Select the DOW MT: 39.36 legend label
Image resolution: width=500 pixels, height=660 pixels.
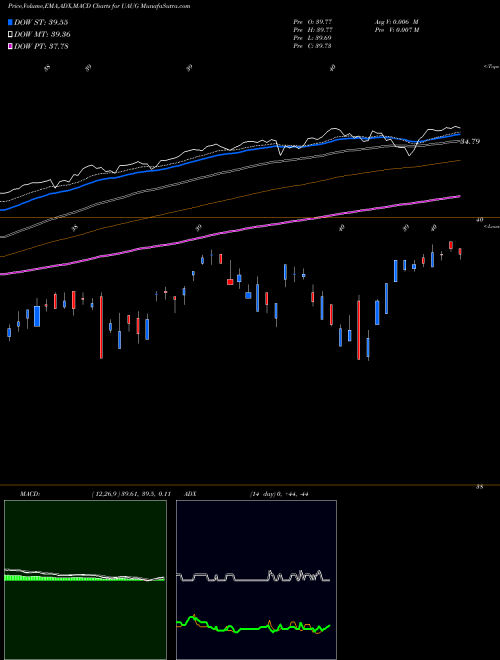coord(42,35)
